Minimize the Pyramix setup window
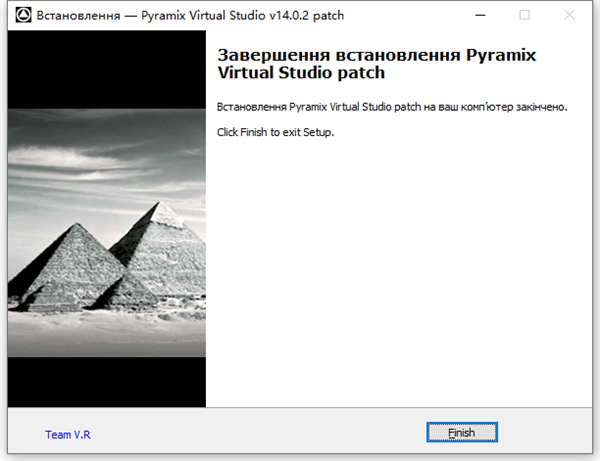The width and height of the screenshot is (600, 461). [x=480, y=15]
